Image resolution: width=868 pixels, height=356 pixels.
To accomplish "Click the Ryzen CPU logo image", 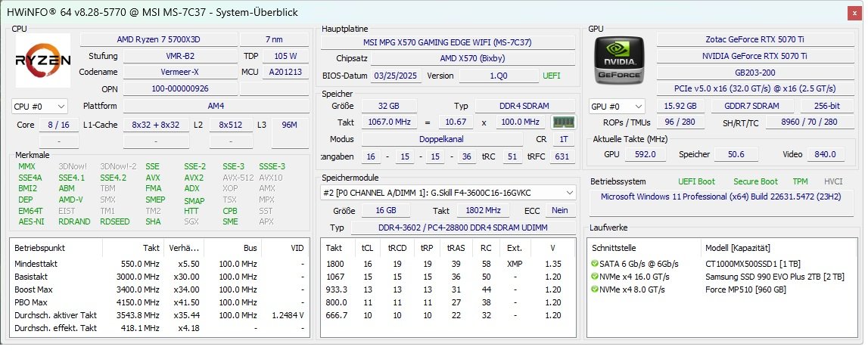I will point(43,60).
